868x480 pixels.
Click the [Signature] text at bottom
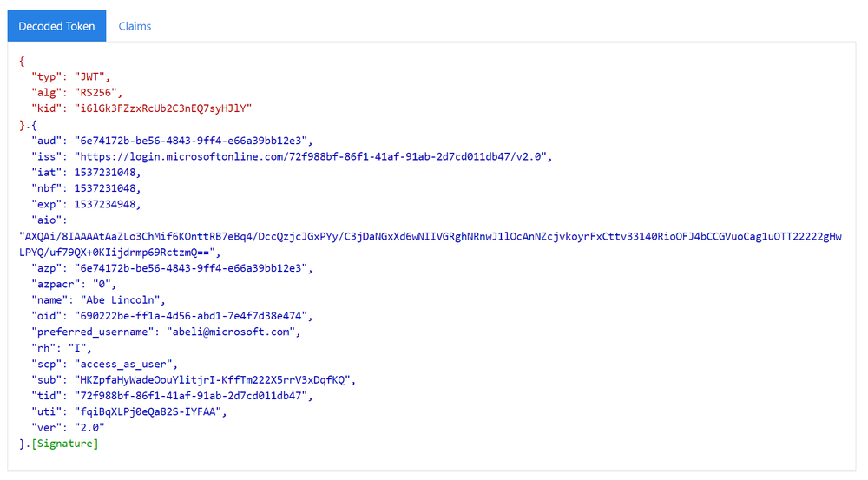click(x=64, y=444)
